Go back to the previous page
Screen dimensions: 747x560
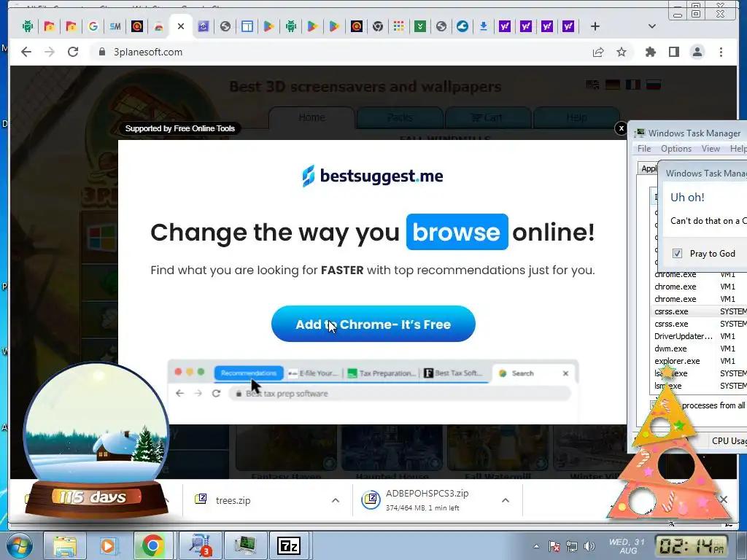tap(26, 52)
